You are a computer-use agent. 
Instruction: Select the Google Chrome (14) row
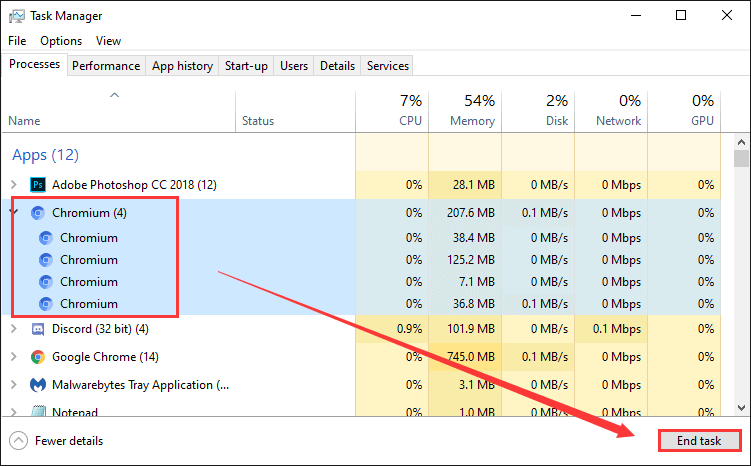click(361, 357)
